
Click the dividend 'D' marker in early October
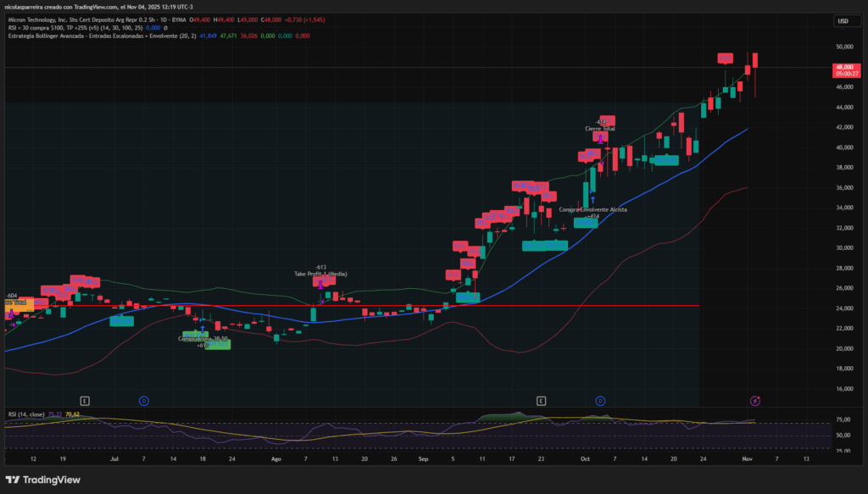[x=600, y=400]
